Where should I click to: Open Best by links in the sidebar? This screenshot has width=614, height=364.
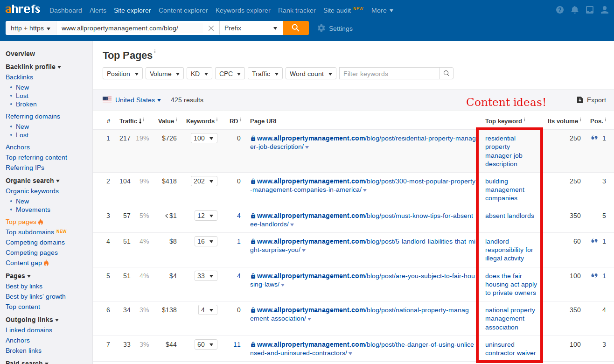coord(24,286)
